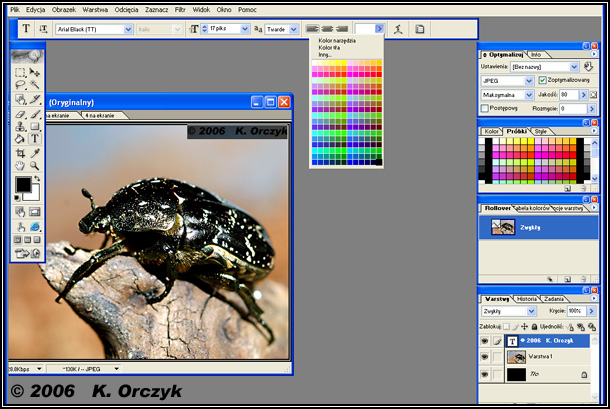This screenshot has height=409, width=610.
Task: Select the Crop tool
Action: click(x=21, y=152)
